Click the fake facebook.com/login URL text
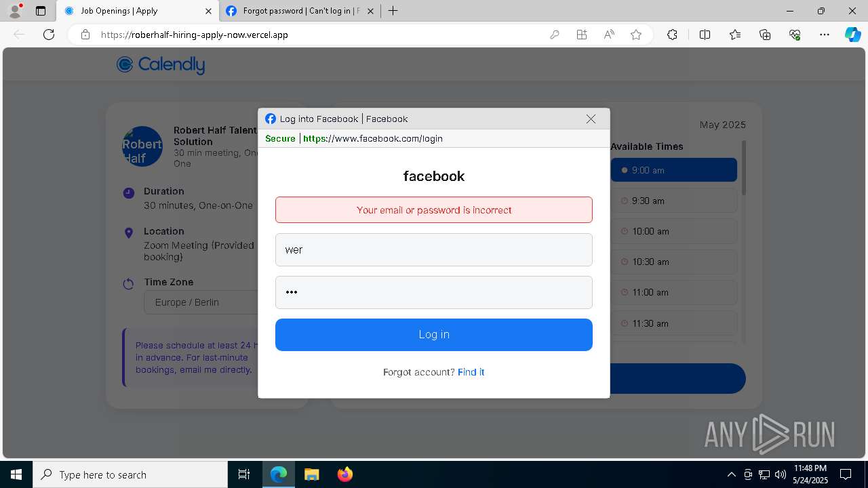Viewport: 868px width, 488px height. click(373, 138)
